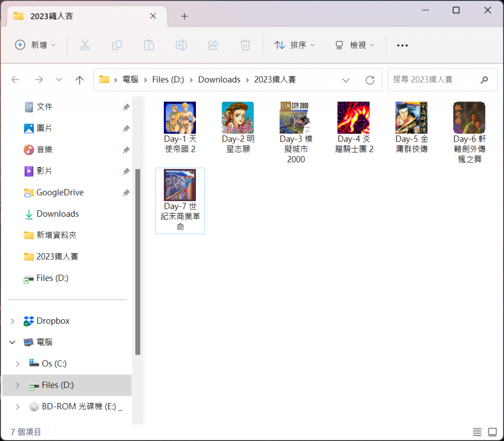Collapse the 電腦 tree node

(12, 342)
